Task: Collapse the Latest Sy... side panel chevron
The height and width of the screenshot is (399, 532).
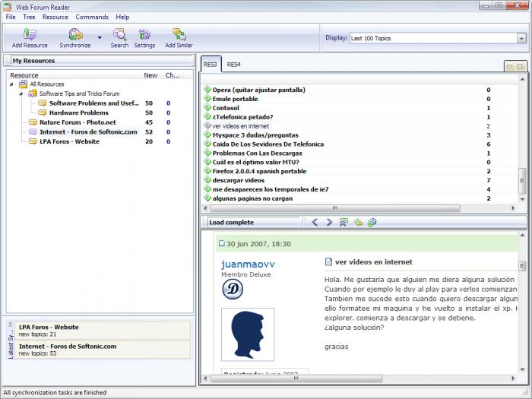Action: coord(10,325)
